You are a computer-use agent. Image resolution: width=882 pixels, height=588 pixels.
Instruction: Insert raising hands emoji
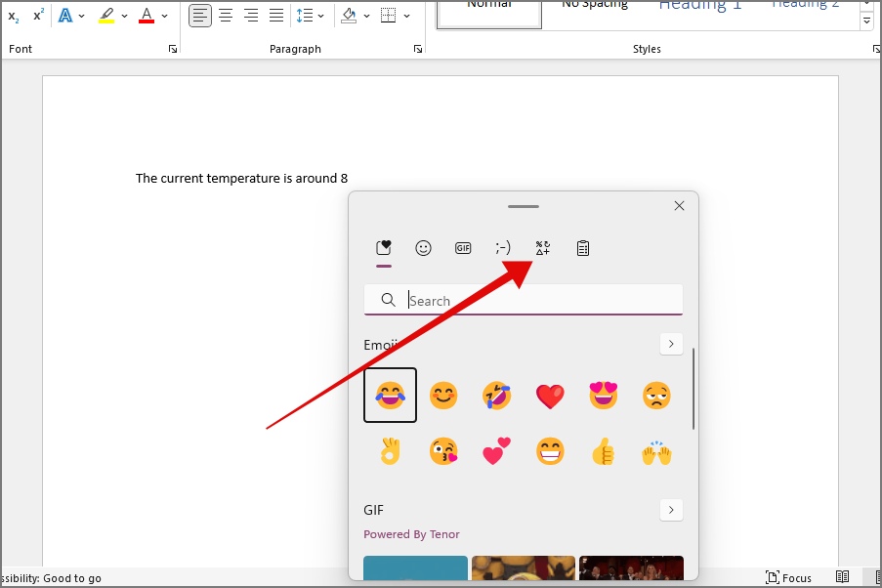[x=656, y=451]
